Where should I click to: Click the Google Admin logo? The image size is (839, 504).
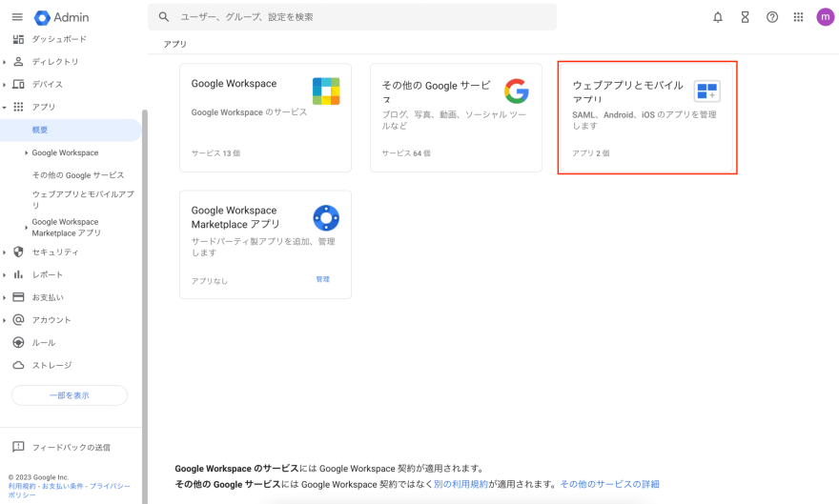61,17
